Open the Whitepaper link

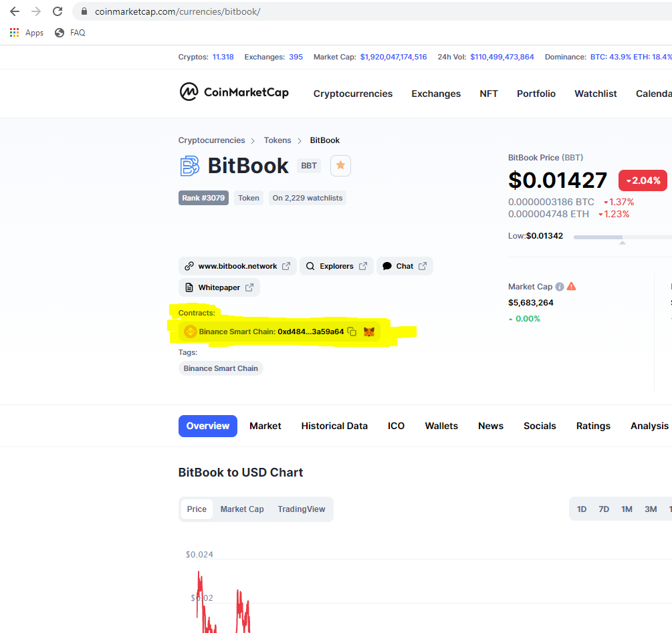[x=219, y=287]
